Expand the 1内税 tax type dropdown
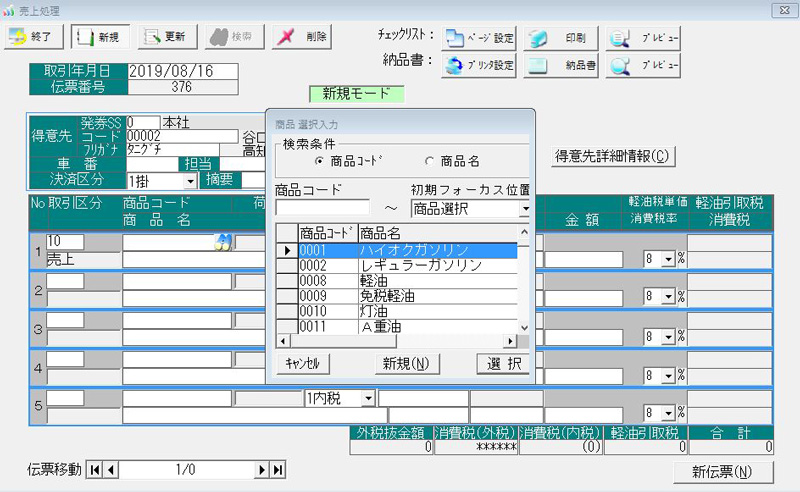800x492 pixels. coord(368,398)
